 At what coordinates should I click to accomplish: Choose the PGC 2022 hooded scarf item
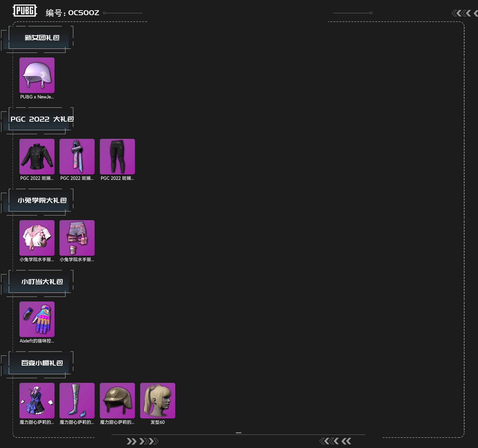tap(77, 156)
